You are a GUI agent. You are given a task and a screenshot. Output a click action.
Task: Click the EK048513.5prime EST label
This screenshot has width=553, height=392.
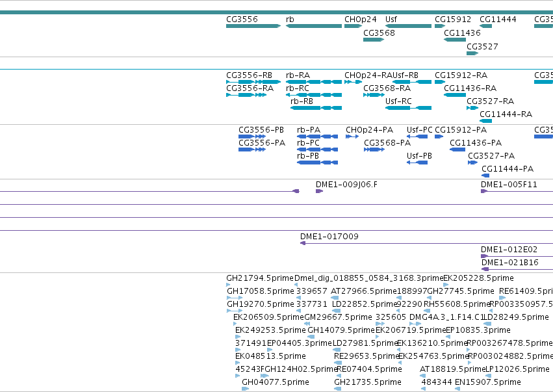[x=270, y=356]
